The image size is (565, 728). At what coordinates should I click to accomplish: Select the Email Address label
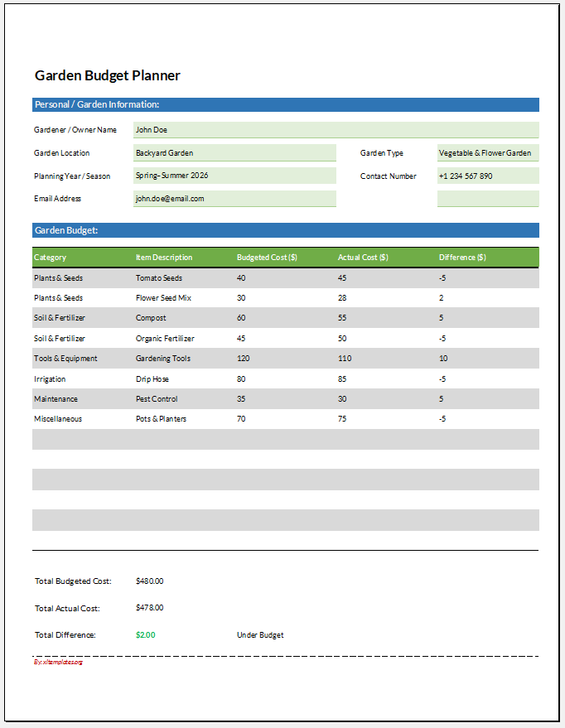point(57,199)
